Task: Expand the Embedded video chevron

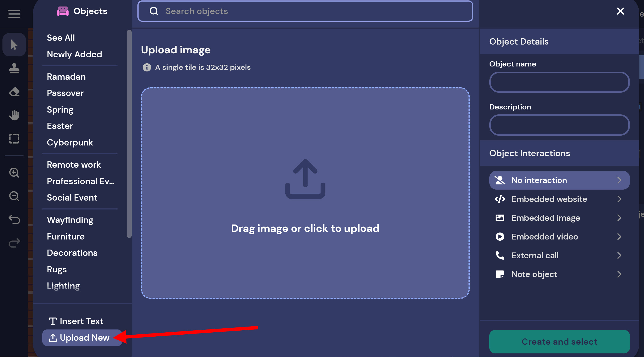Action: pos(619,237)
